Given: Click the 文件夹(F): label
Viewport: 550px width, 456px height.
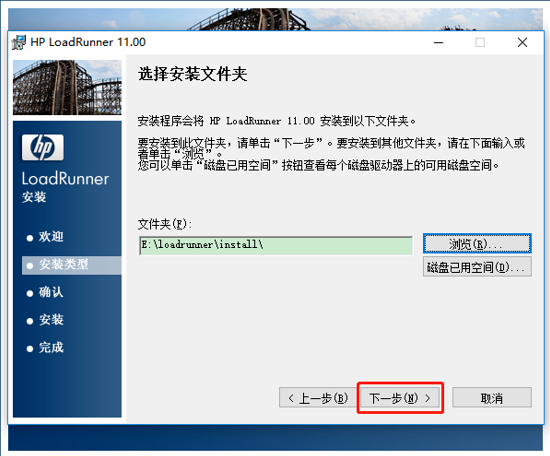Looking at the screenshot, I should coord(164,224).
